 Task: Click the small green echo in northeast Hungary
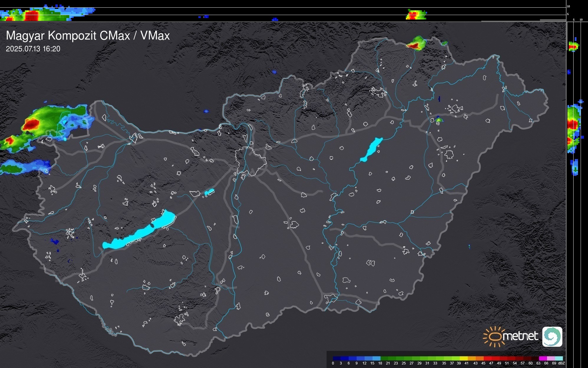coord(439,120)
